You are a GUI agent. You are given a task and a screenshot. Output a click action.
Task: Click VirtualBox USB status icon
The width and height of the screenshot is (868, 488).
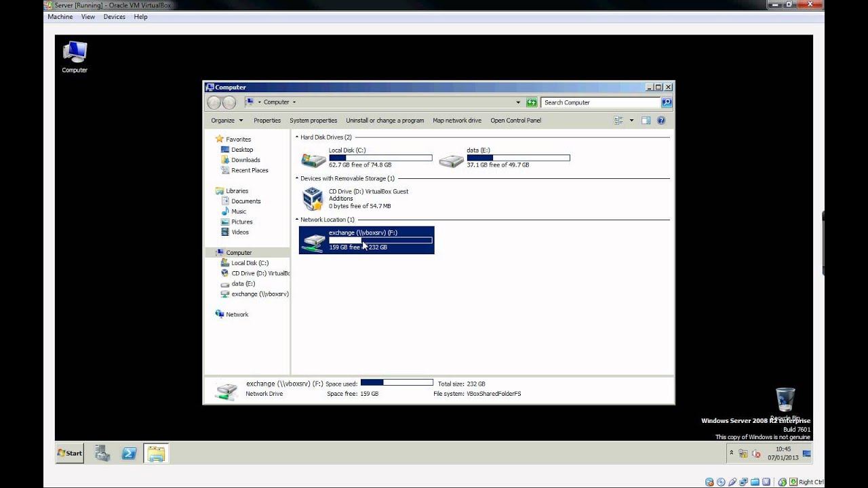pyautogui.click(x=732, y=482)
